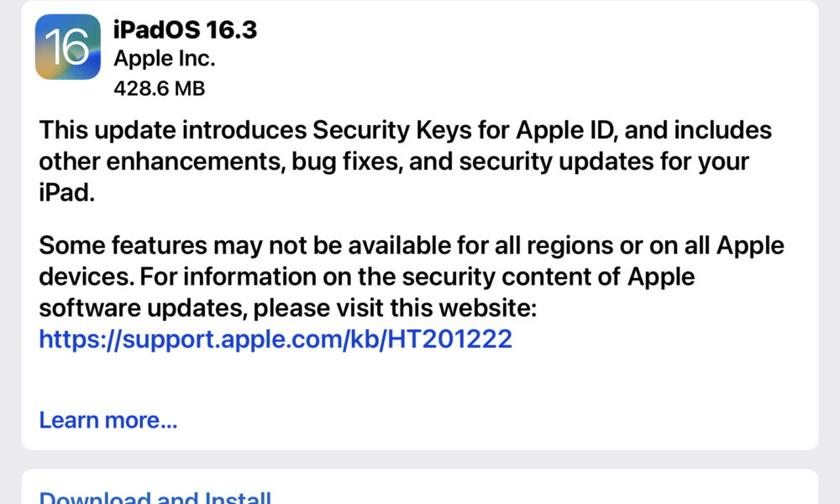The width and height of the screenshot is (840, 504).
Task: Tap the Learn more... link
Action: (108, 420)
